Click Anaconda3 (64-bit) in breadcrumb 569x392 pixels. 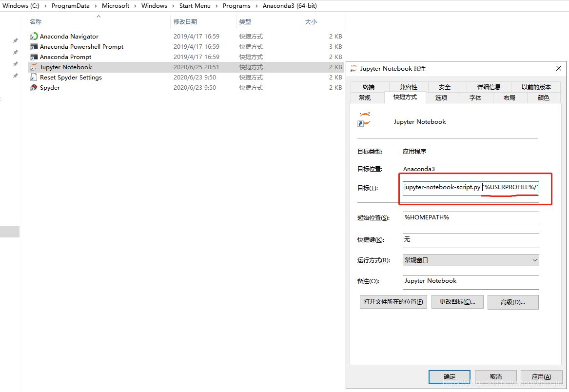(290, 6)
